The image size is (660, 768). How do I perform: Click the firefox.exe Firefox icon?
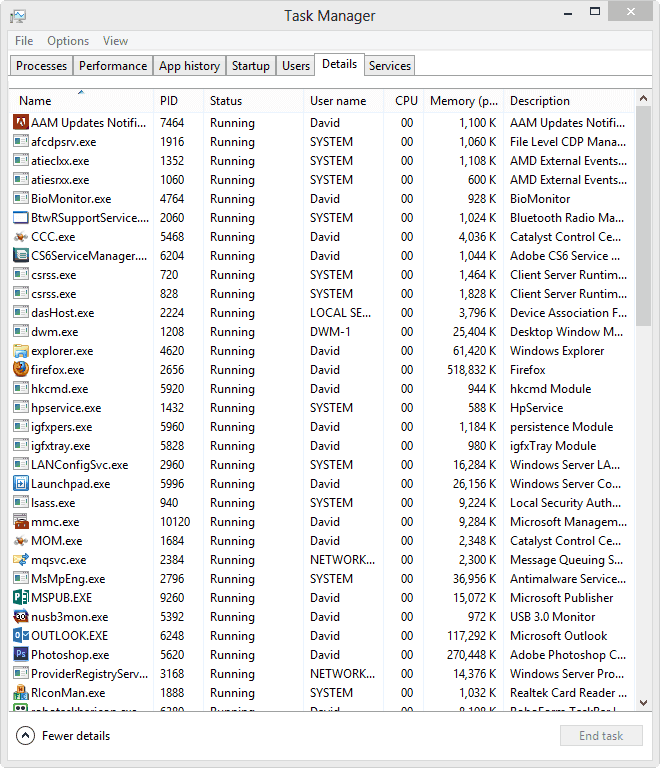pyautogui.click(x=21, y=369)
